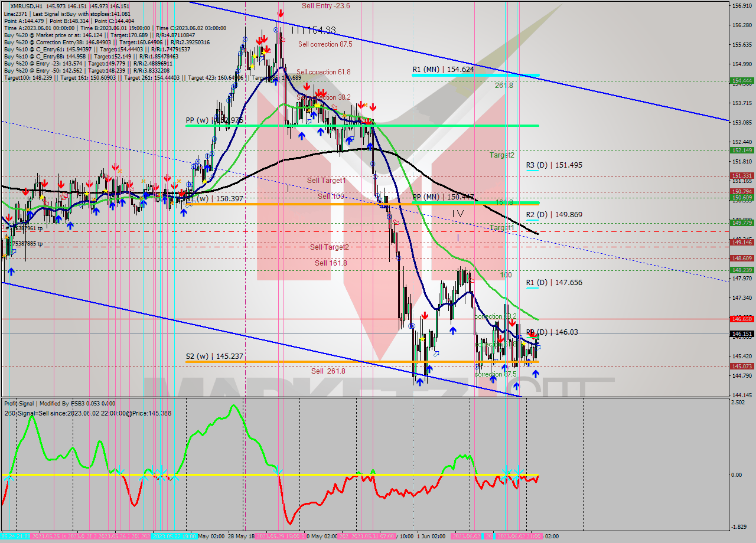Select the green 154.444 price tag

point(742,81)
